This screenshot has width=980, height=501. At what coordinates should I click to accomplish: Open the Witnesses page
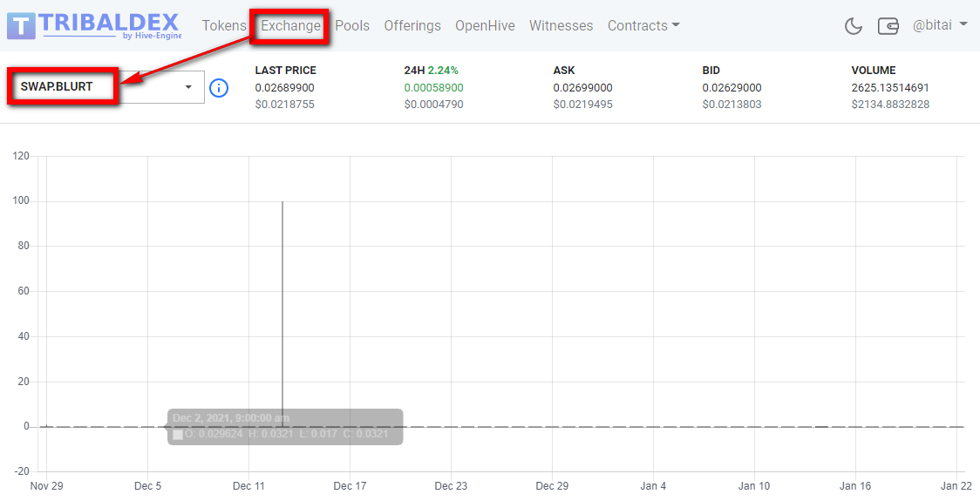coord(561,25)
